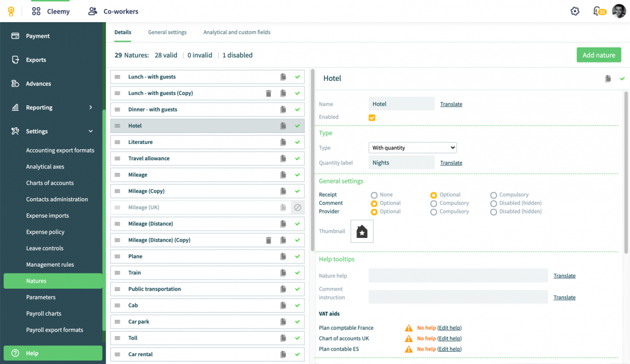Viewport: 630px width, 364px height.
Task: Open the Type dropdown With quantity
Action: click(x=413, y=148)
